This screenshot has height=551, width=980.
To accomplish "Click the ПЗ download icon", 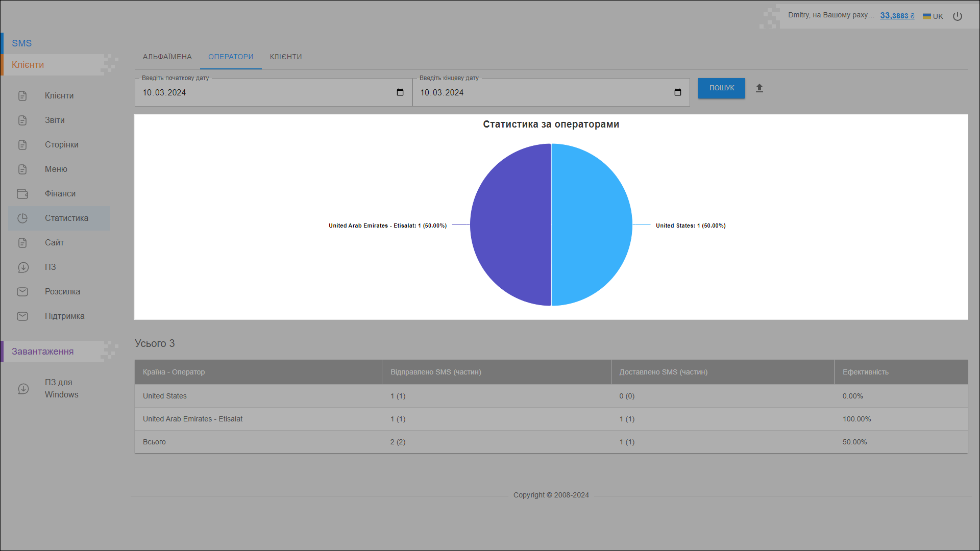I will 23,267.
